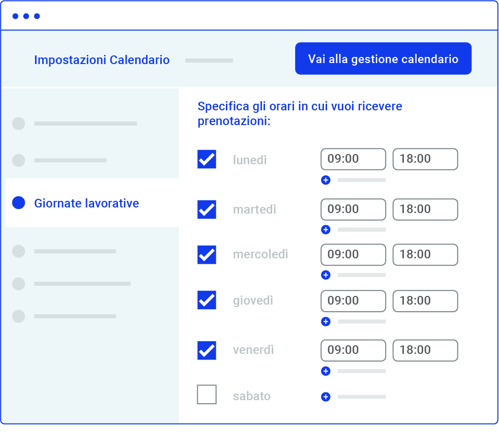Click the blue dot beside Giornate lavorative
Image resolution: width=499 pixels, height=448 pixels.
click(x=18, y=203)
